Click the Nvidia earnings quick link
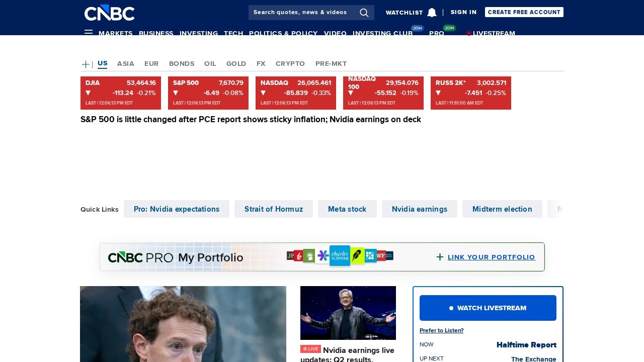Screen dimensions: 644x362 click(x=420, y=209)
